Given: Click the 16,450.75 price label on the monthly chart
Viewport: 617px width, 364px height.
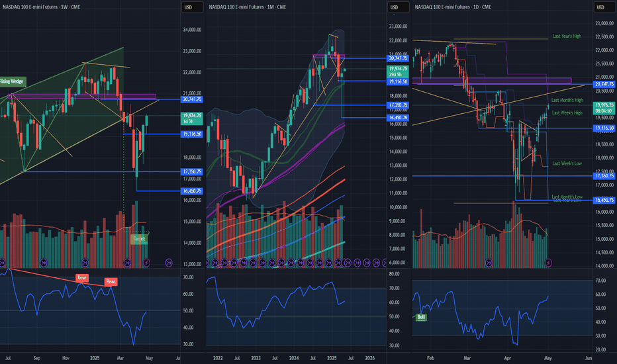Looking at the screenshot, I should [x=399, y=118].
